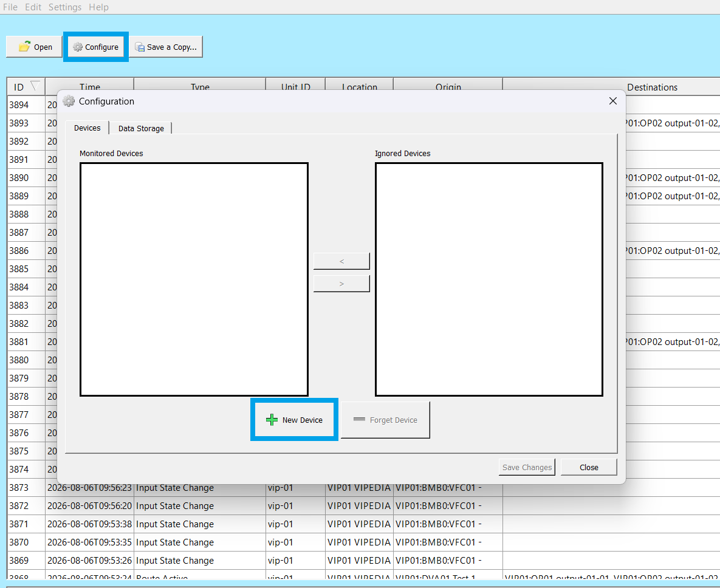Click the Save Changes button

(x=527, y=467)
